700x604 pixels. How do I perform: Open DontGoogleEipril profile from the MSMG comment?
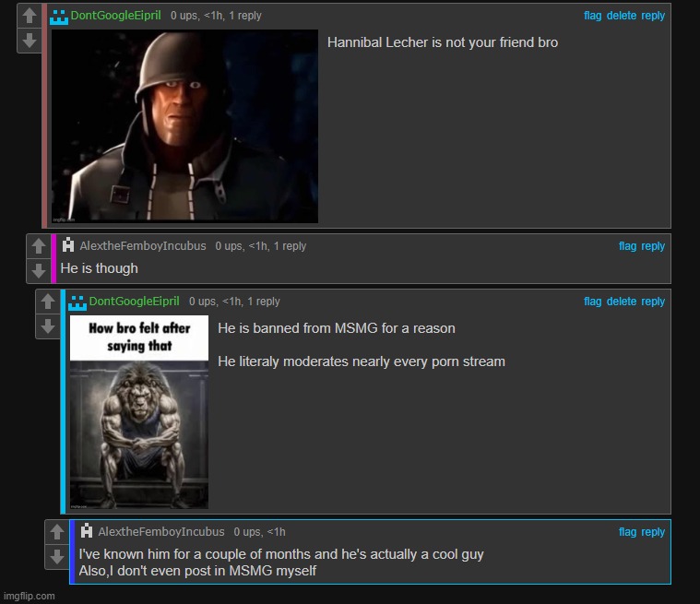click(x=134, y=302)
